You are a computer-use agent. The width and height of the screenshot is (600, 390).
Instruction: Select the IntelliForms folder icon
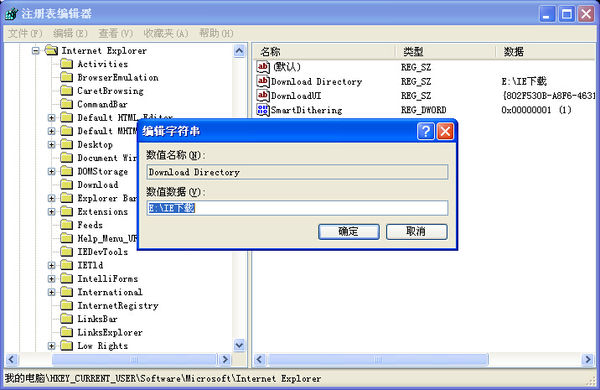coord(67,279)
